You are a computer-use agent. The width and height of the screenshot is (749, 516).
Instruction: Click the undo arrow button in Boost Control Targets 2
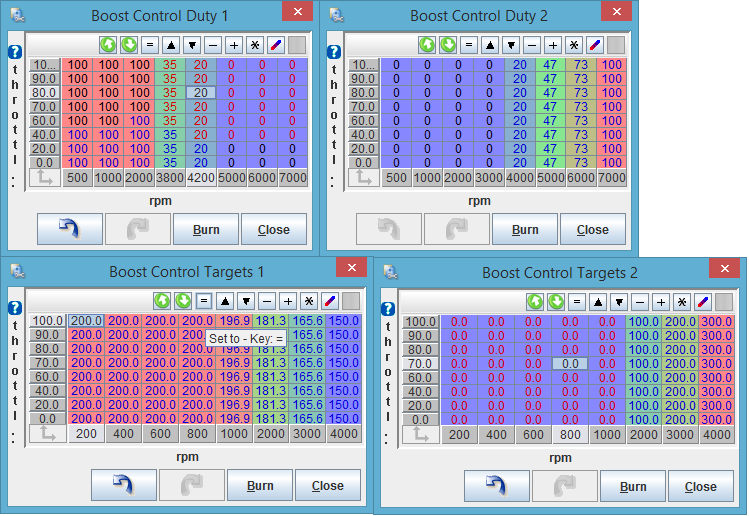[x=497, y=486]
